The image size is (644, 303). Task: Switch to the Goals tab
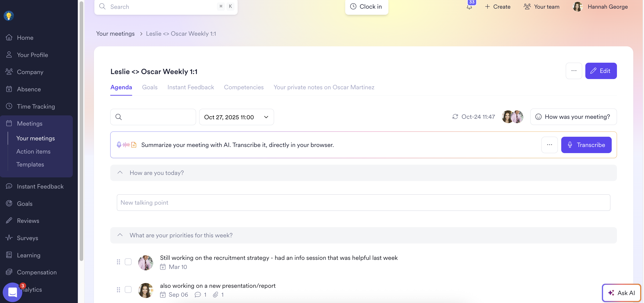click(149, 87)
